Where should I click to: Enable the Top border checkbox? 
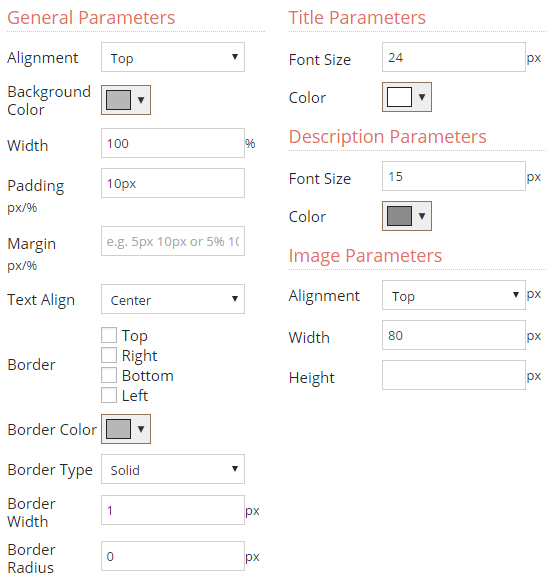pyautogui.click(x=109, y=335)
